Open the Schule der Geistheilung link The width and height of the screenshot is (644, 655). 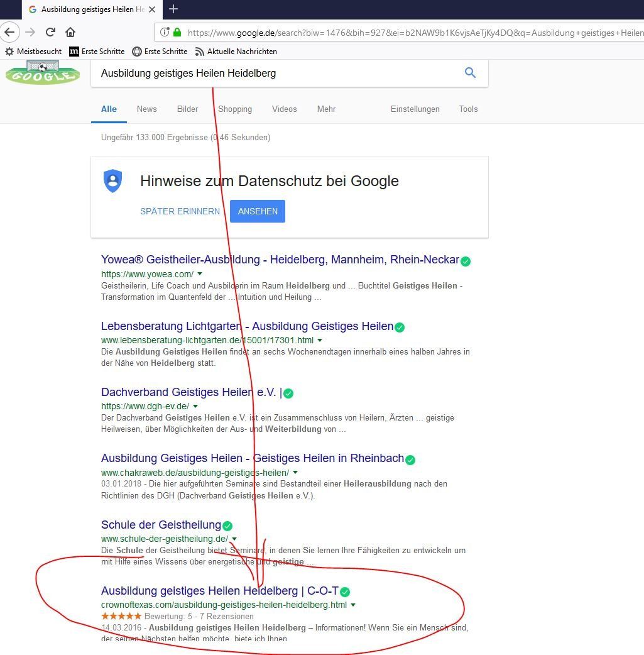pos(161,525)
